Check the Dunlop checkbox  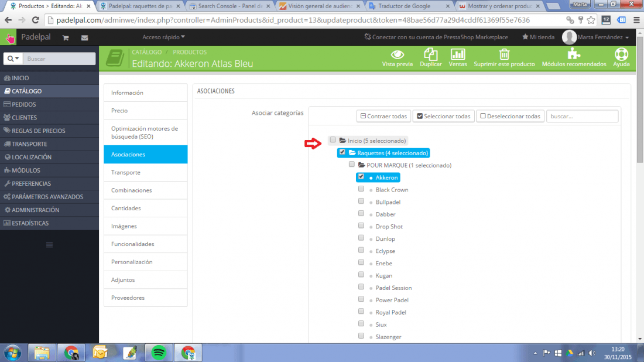click(361, 238)
